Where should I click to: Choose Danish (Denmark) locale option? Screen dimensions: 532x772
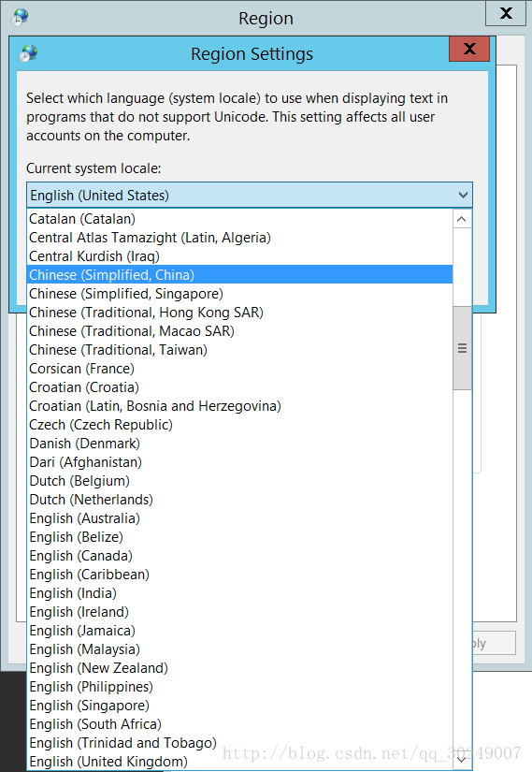click(239, 444)
